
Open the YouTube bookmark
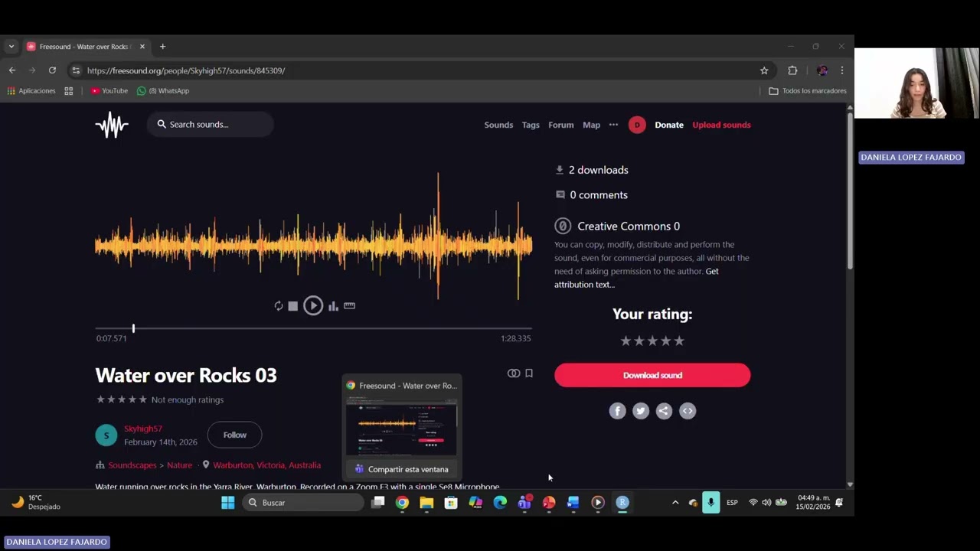click(x=109, y=91)
